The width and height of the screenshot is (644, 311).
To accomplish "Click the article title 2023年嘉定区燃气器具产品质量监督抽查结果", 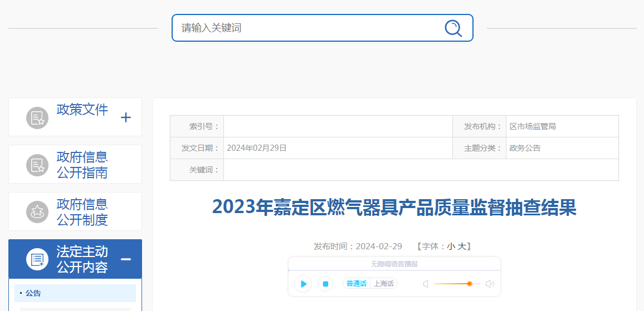I will pyautogui.click(x=394, y=207).
